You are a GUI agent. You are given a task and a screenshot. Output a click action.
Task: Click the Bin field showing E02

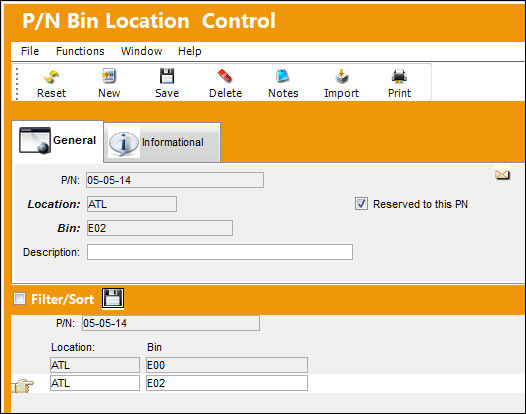[160, 228]
